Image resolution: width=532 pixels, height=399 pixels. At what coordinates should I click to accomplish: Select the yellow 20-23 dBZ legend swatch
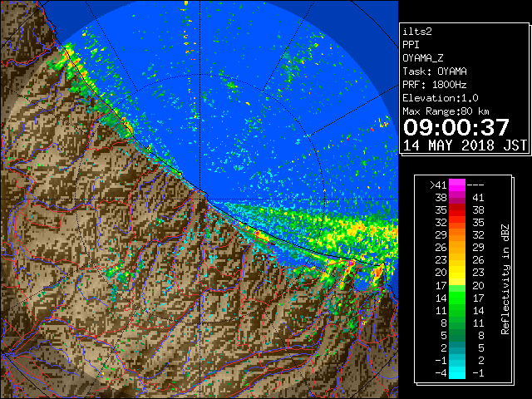pyautogui.click(x=457, y=273)
